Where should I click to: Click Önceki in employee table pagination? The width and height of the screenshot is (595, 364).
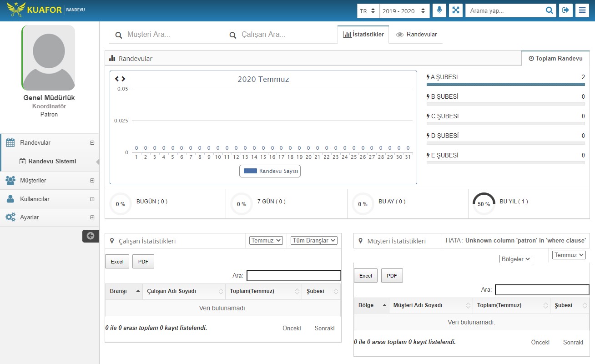pyautogui.click(x=292, y=328)
